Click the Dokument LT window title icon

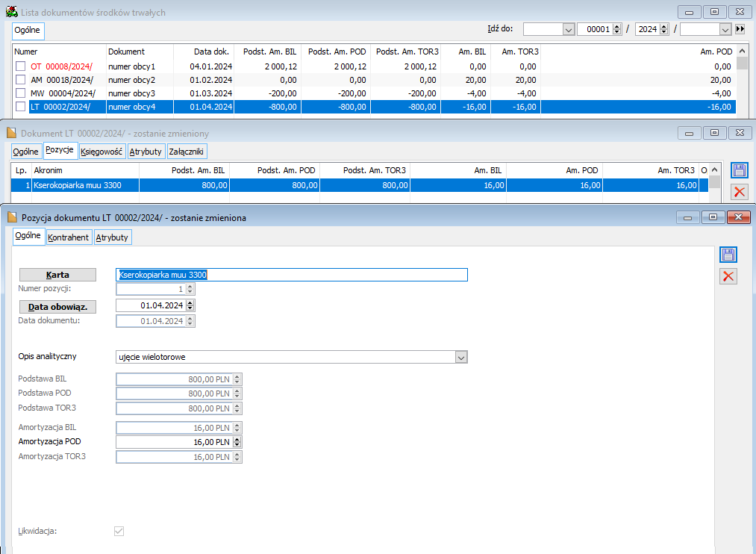(12, 133)
